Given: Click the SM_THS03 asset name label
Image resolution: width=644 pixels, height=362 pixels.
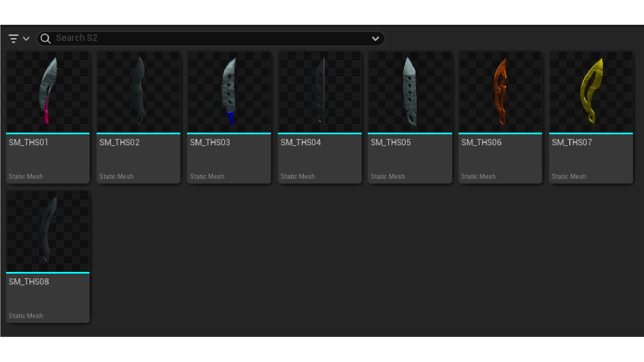Looking at the screenshot, I should 210,143.
